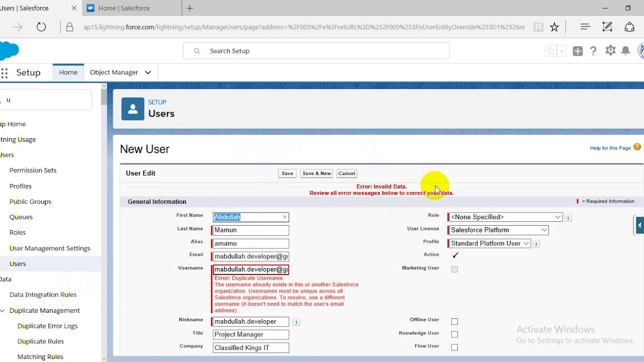Click the search magnifier icon
This screenshot has width=644, height=362.
pos(197,51)
